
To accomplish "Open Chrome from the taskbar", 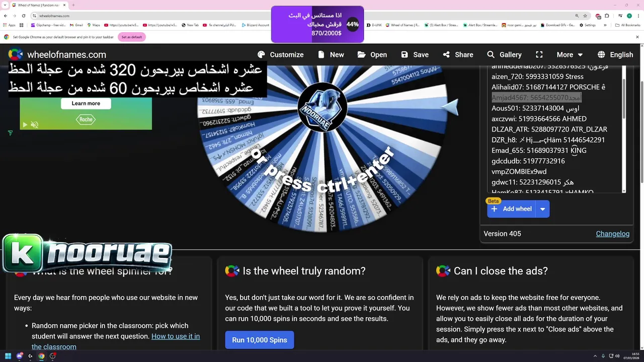I will pos(41,356).
